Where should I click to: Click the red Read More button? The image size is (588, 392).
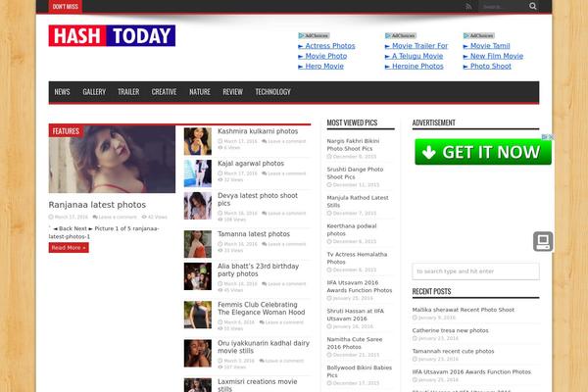click(x=69, y=248)
